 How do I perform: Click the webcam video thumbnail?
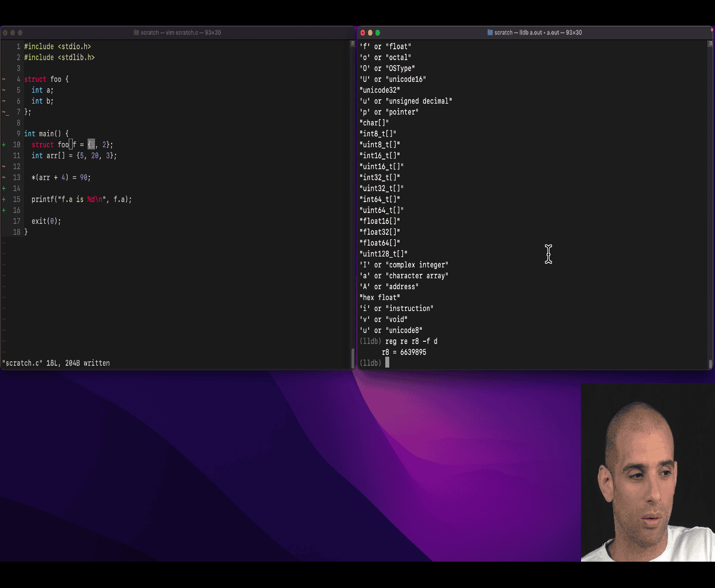coord(647,472)
